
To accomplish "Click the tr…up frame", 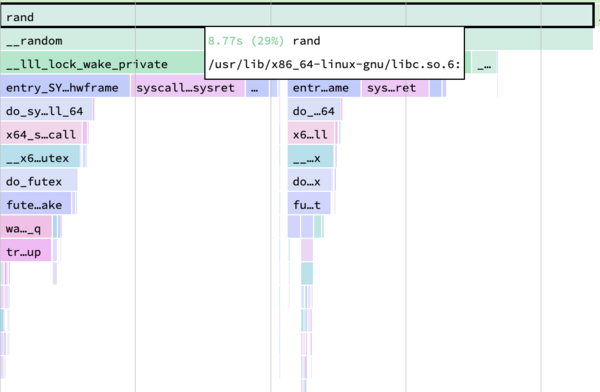I will point(26,251).
